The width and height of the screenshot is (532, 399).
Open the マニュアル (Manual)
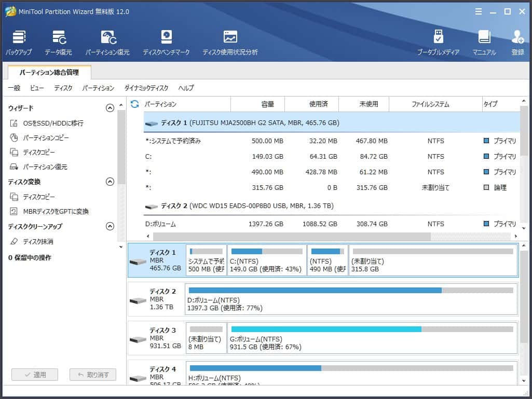tap(484, 43)
